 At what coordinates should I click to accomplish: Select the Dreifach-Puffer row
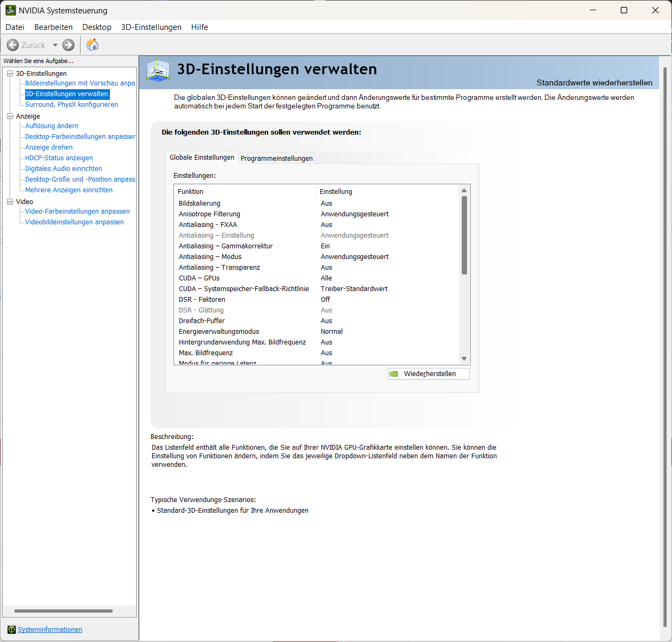pos(317,321)
